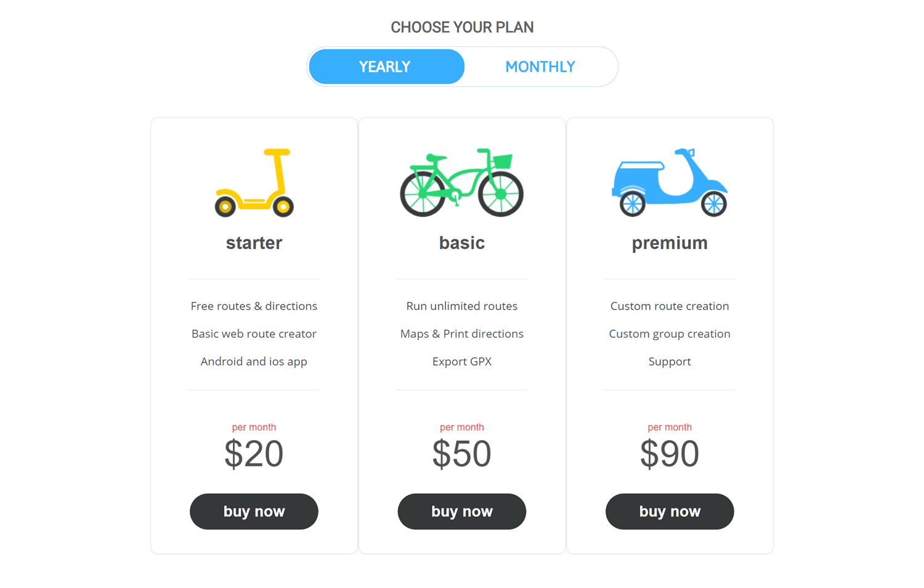Switch billing to Yearly
The image size is (924, 588).
[x=386, y=67]
